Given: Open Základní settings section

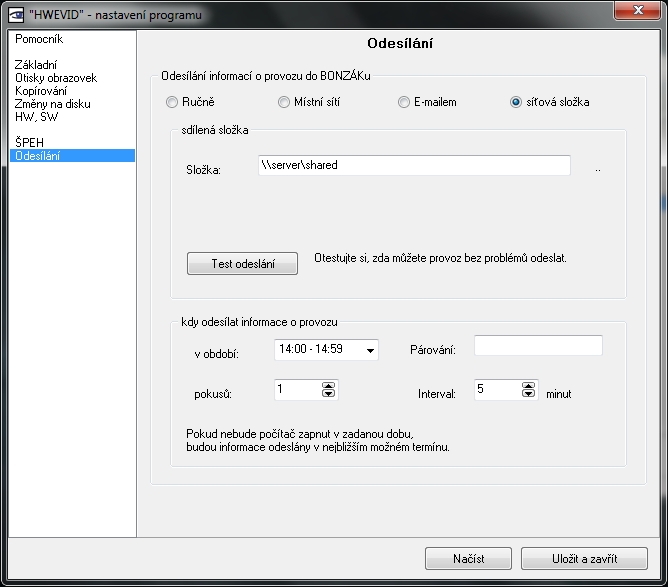Looking at the screenshot, I should click(36, 65).
